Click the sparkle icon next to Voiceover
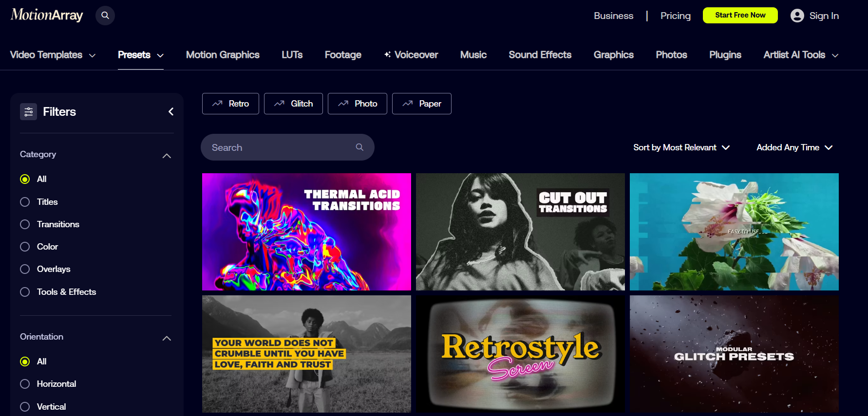Viewport: 868px width, 416px height. click(387, 54)
